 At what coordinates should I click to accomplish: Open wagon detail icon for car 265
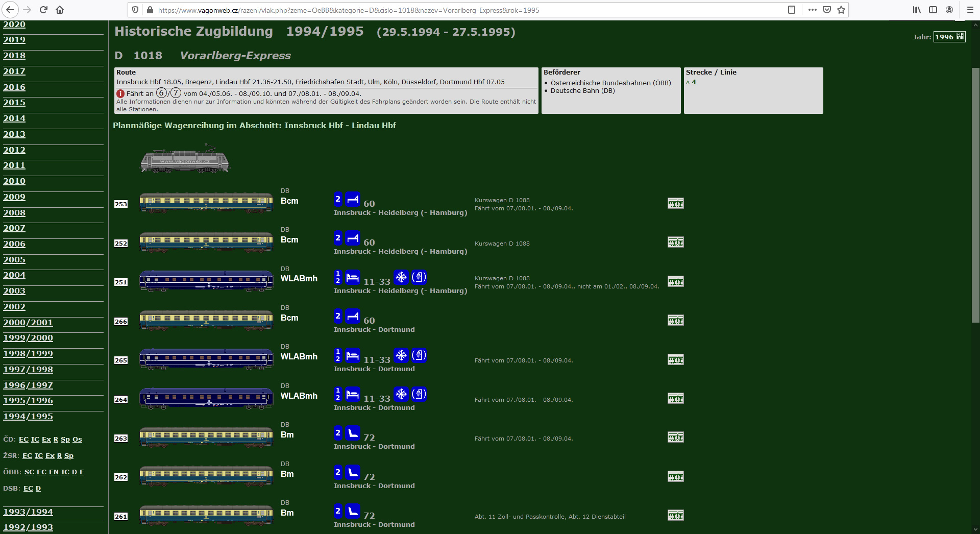675,359
